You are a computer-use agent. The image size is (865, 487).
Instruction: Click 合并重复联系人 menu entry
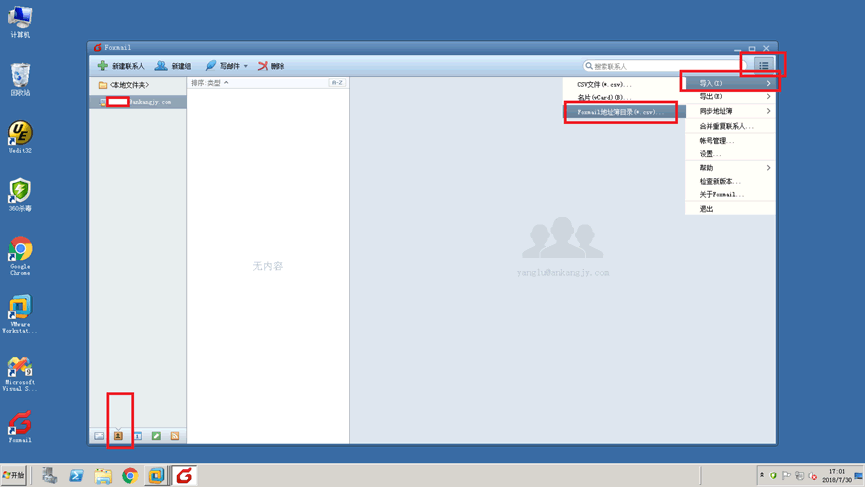coord(726,126)
